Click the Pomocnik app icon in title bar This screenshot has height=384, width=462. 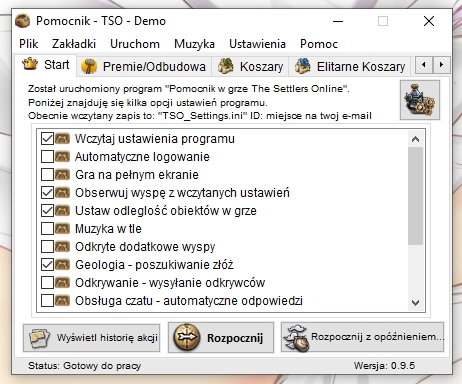pos(23,21)
